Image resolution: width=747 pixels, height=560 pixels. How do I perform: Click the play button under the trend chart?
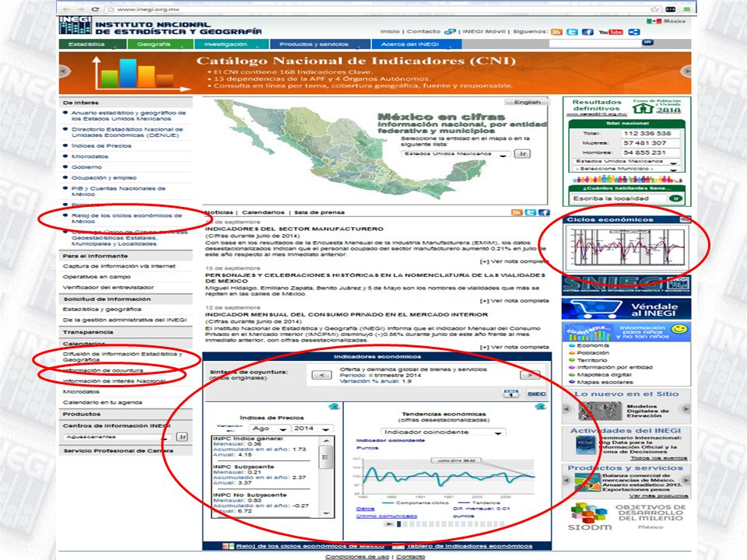390,524
